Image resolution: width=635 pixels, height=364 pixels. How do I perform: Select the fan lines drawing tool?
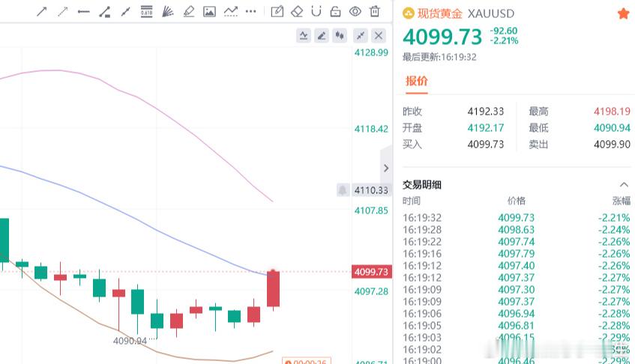(167, 11)
